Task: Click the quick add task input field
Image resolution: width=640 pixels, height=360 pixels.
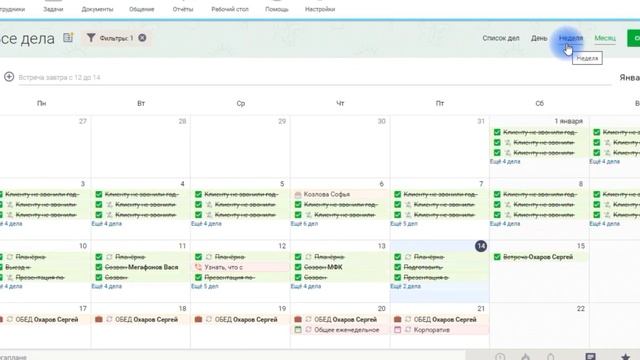Action: tap(314, 77)
